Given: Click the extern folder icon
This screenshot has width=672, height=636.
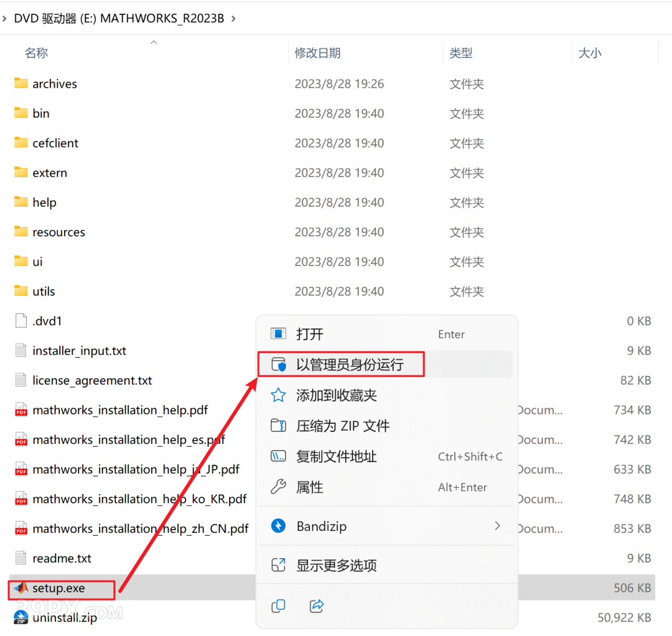Looking at the screenshot, I should click(21, 172).
